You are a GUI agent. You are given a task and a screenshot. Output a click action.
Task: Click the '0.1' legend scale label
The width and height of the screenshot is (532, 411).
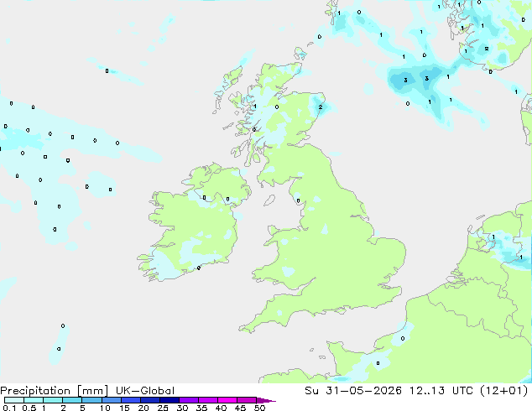(9, 408)
